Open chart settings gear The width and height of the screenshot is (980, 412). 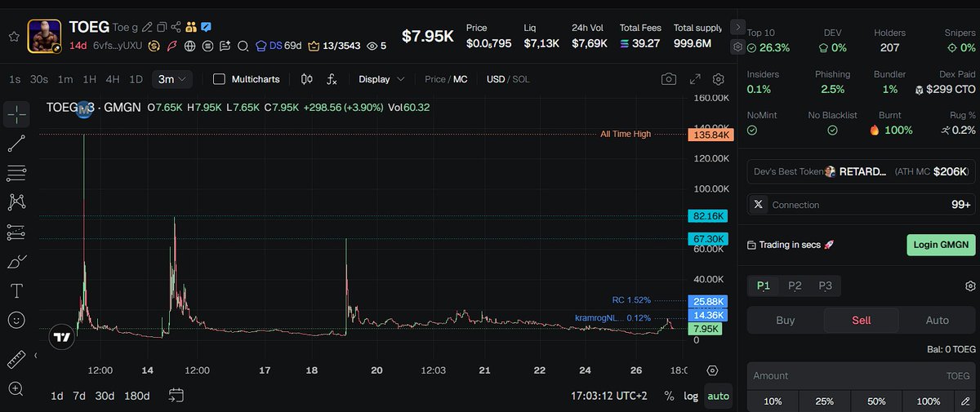719,79
